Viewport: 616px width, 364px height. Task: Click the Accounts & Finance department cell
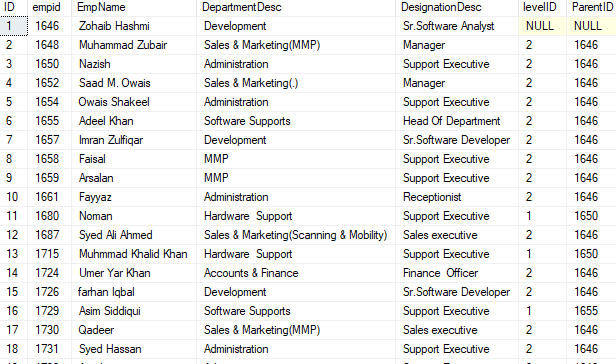click(x=296, y=273)
